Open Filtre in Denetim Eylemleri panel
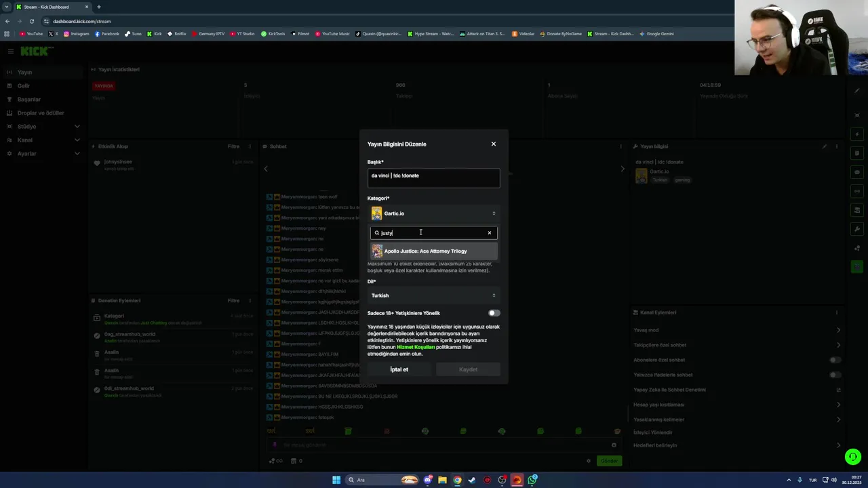868x488 pixels. [233, 300]
